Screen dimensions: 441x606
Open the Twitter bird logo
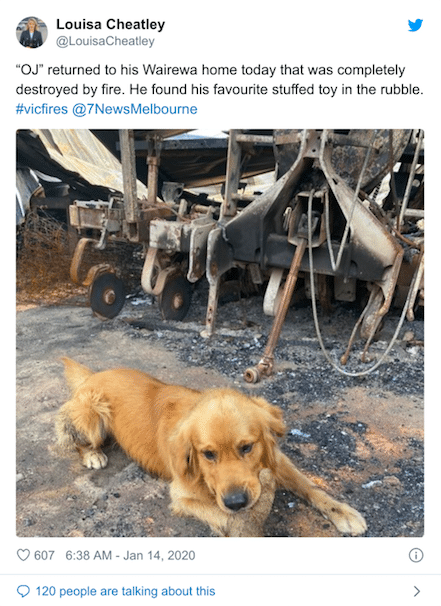[415, 26]
